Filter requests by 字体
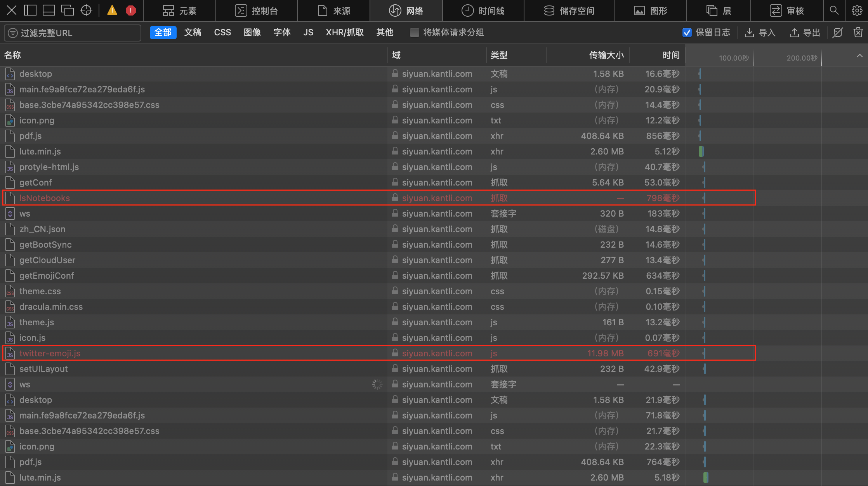The width and height of the screenshot is (868, 486). tap(282, 33)
